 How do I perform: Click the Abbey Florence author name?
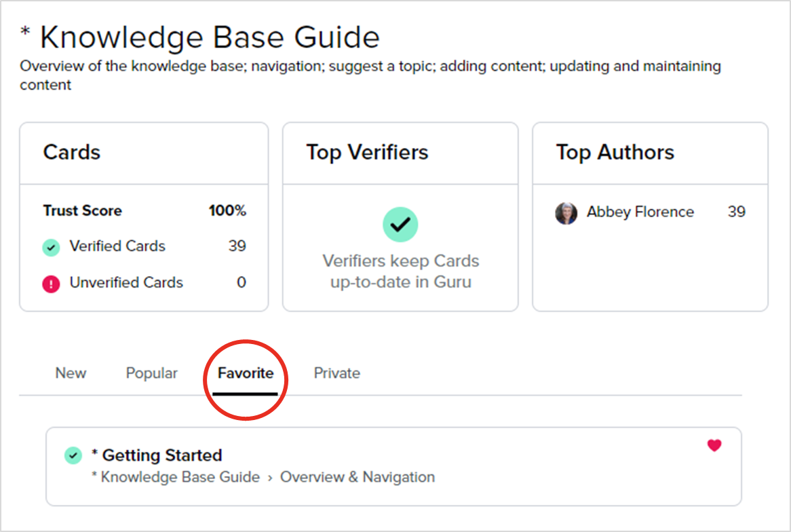[640, 212]
